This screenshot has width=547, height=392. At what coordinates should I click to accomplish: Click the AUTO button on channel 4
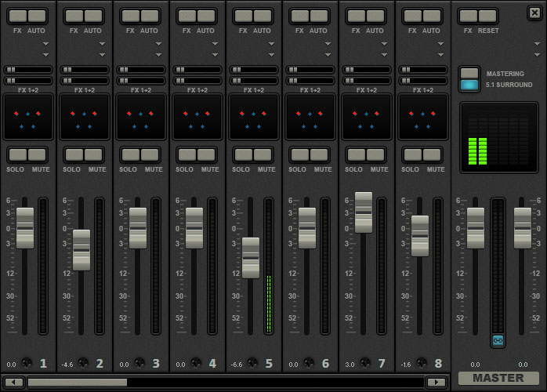[206, 16]
